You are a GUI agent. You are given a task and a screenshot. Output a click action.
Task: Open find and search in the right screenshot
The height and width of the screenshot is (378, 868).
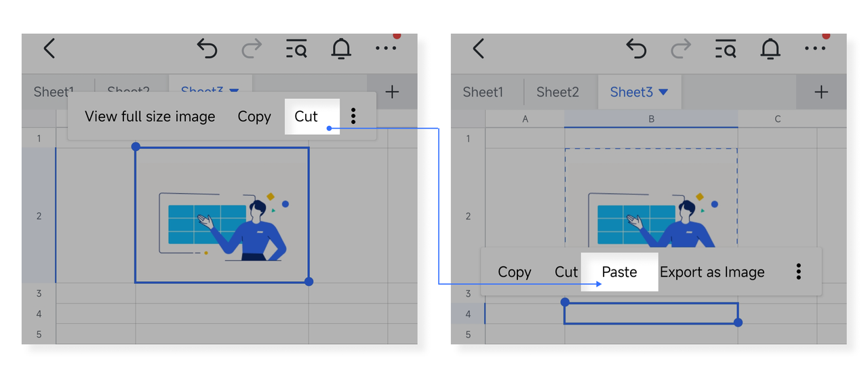[726, 49]
